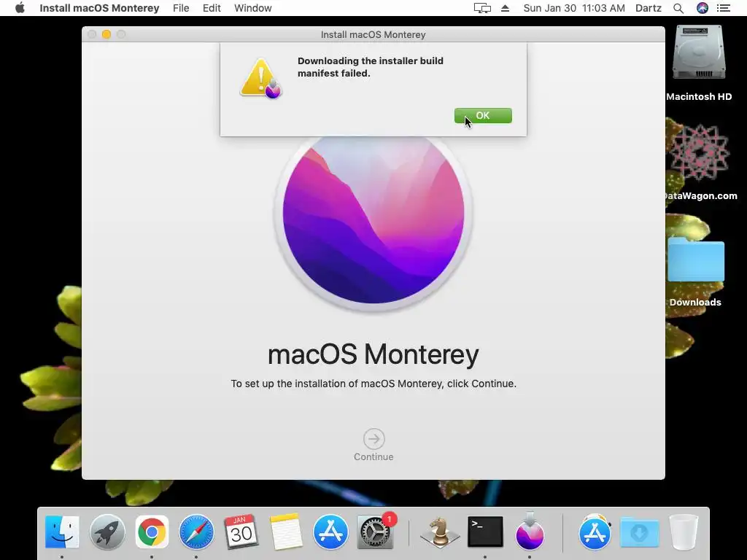Click the 'To set up the installation' instruction text
The width and height of the screenshot is (747, 560).
click(373, 384)
